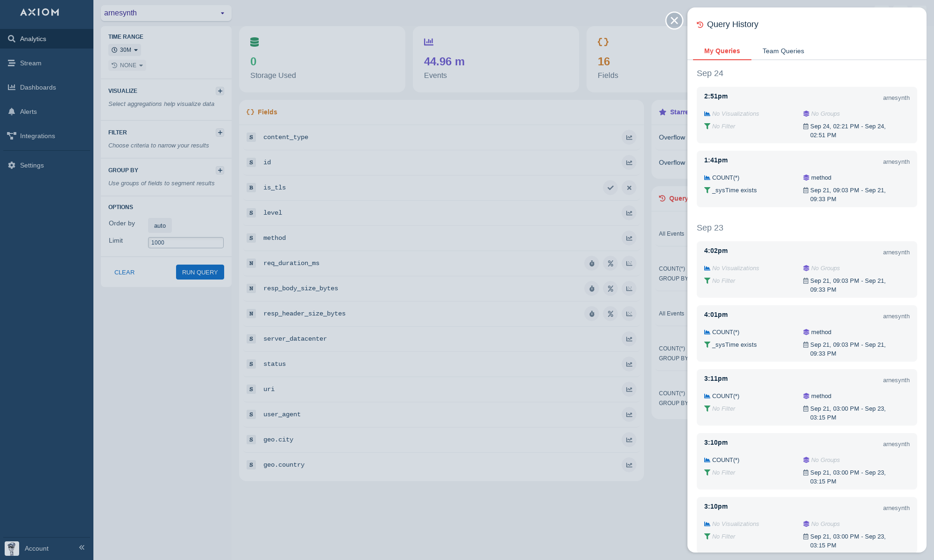Expand the NONE comparison dropdown
Screen dimensions: 934x560
[x=127, y=65]
